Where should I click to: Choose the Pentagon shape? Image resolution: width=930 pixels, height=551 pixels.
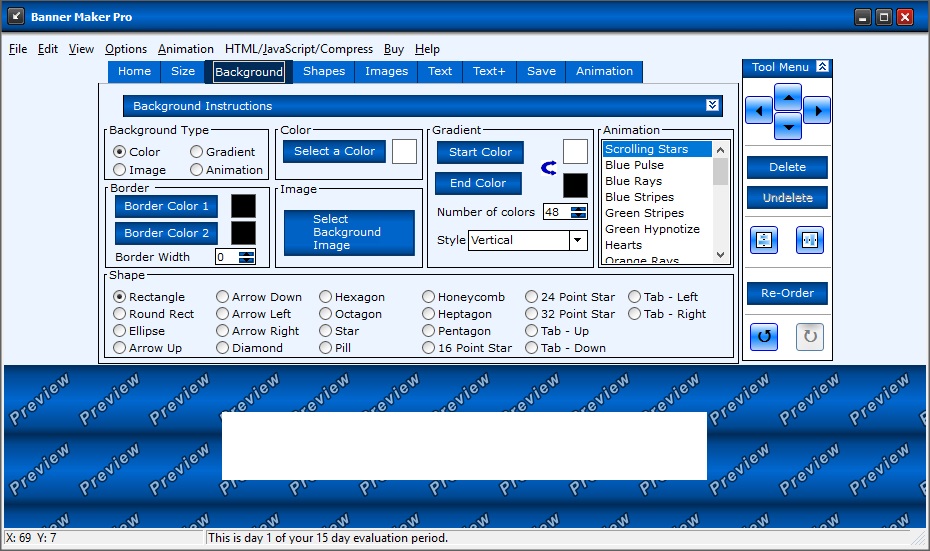pyautogui.click(x=457, y=331)
